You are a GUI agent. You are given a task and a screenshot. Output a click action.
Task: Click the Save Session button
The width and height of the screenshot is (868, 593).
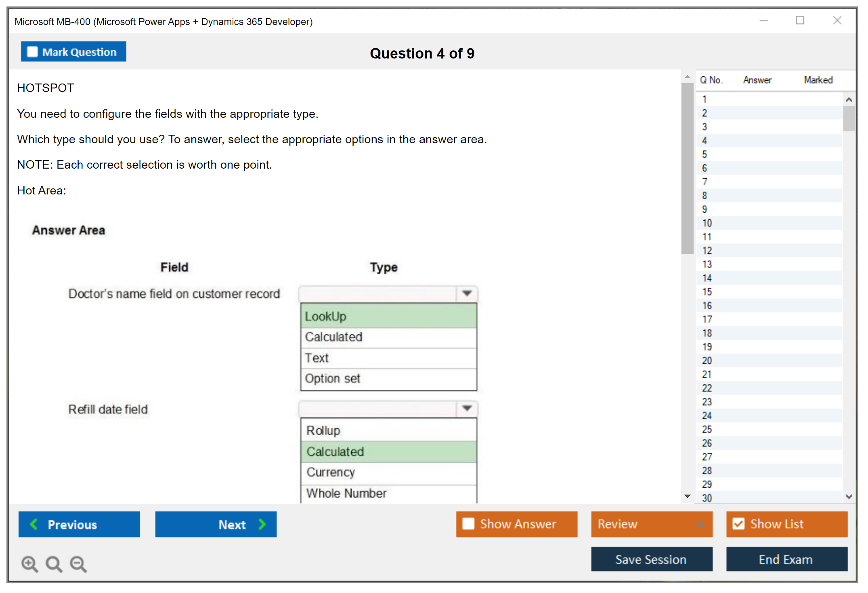[651, 559]
